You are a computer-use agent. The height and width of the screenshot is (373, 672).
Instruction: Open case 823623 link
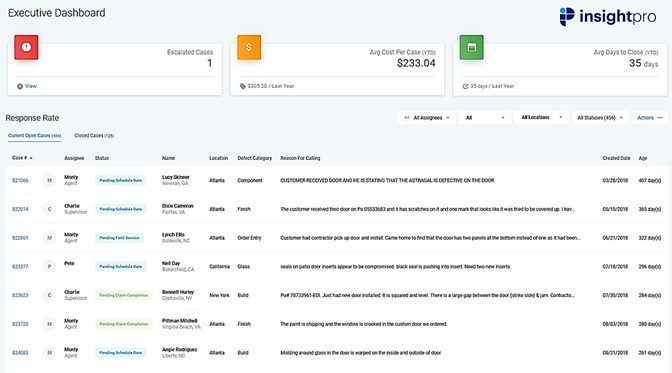click(20, 295)
